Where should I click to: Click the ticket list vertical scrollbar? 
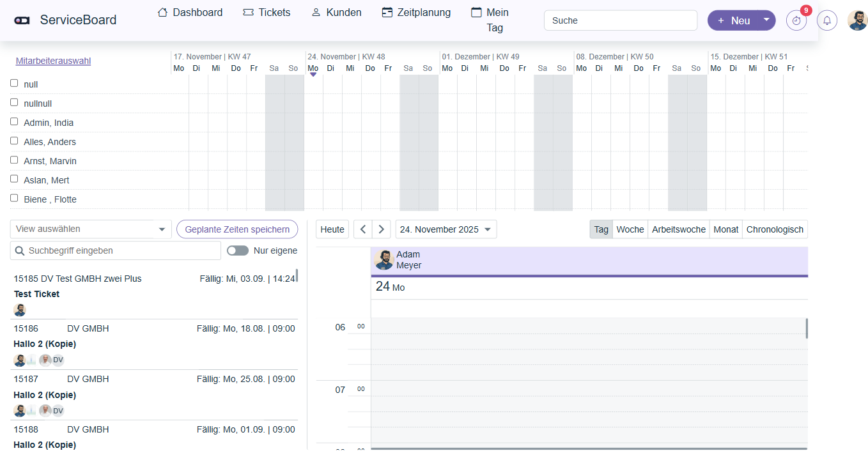(x=297, y=275)
